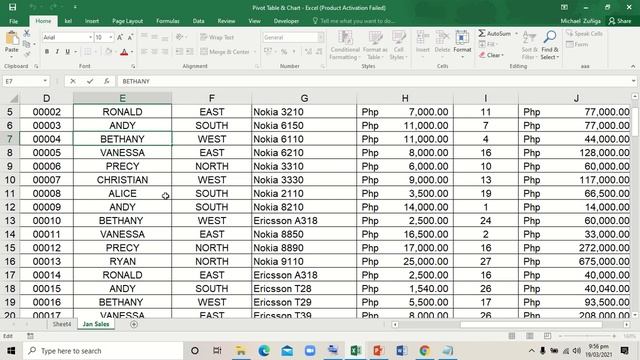This screenshot has width=640, height=360.
Task: Click the Format cells icon
Action: (x=462, y=38)
